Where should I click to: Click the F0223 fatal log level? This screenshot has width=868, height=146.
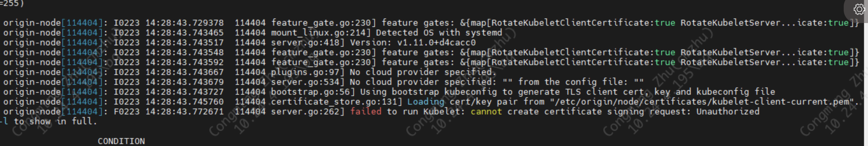pyautogui.click(x=126, y=111)
